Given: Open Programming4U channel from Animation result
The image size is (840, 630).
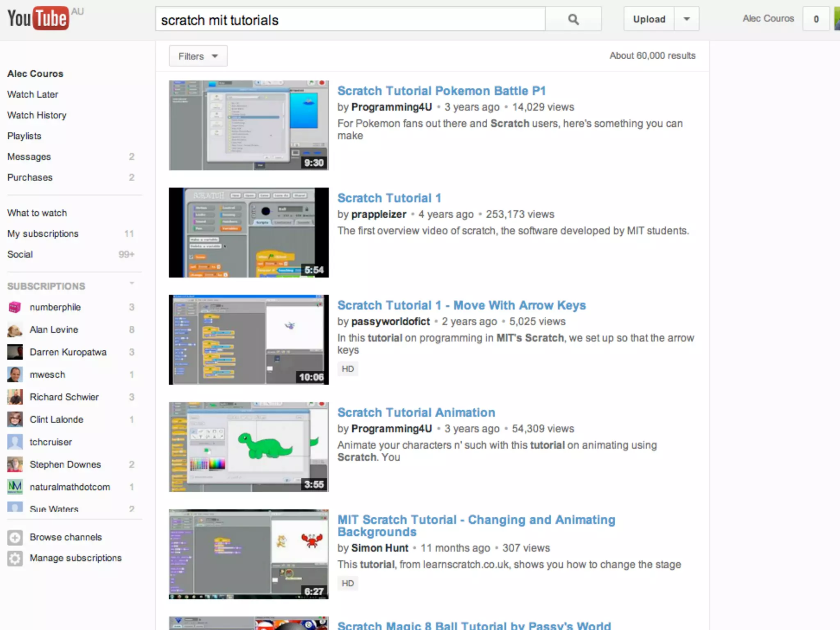Looking at the screenshot, I should 391,429.
